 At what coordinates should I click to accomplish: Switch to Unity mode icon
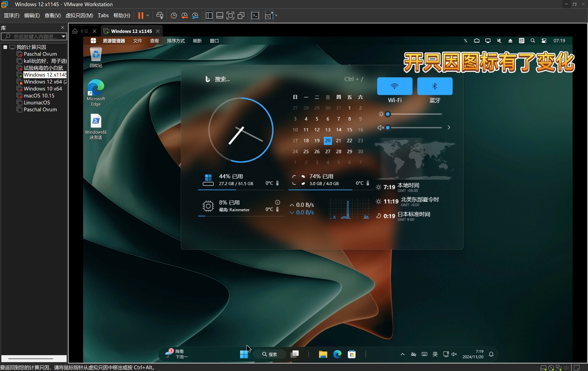pyautogui.click(x=241, y=15)
